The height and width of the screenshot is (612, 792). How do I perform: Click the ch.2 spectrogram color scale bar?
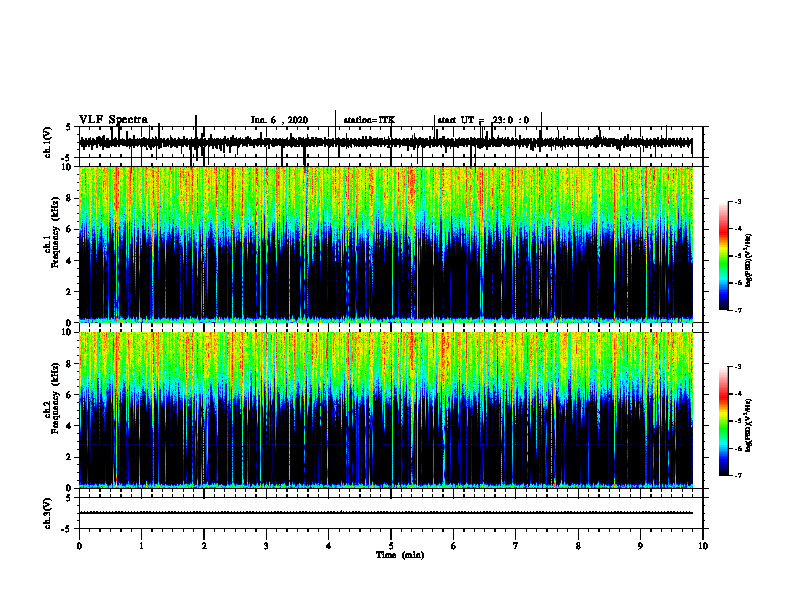pos(723,421)
